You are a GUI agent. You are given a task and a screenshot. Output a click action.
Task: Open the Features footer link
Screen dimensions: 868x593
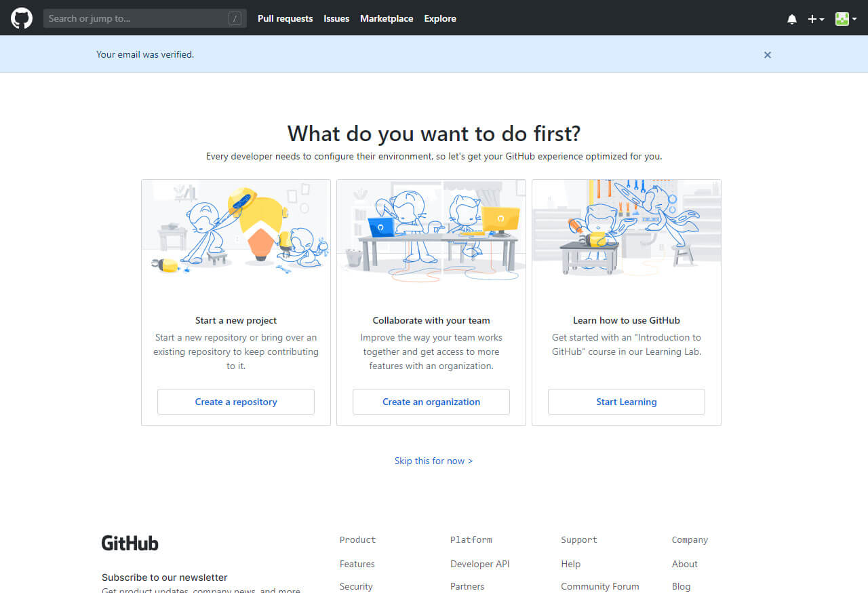pos(357,564)
